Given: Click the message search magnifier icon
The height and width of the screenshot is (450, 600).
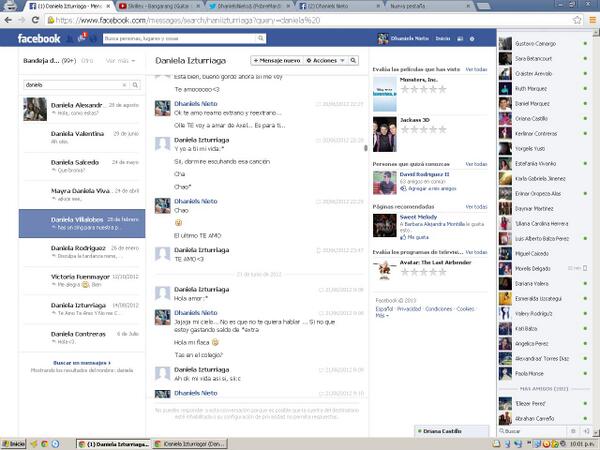Looking at the screenshot, I should tap(135, 85).
